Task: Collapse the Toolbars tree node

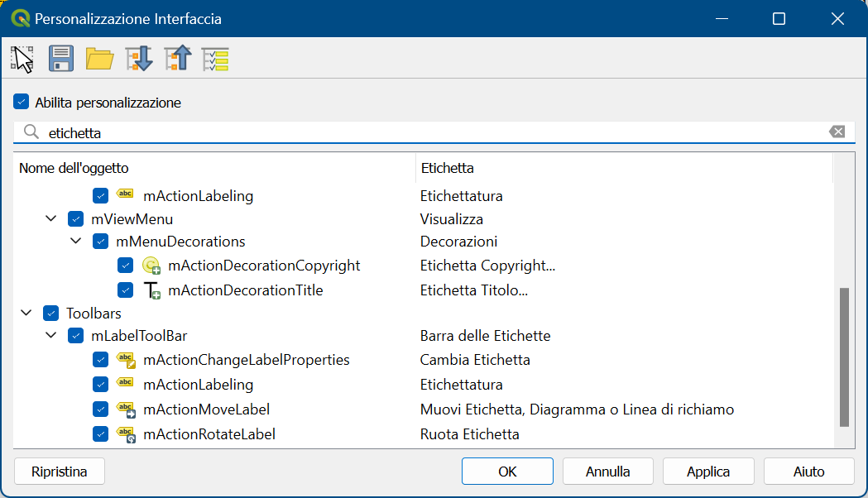Action: [26, 314]
